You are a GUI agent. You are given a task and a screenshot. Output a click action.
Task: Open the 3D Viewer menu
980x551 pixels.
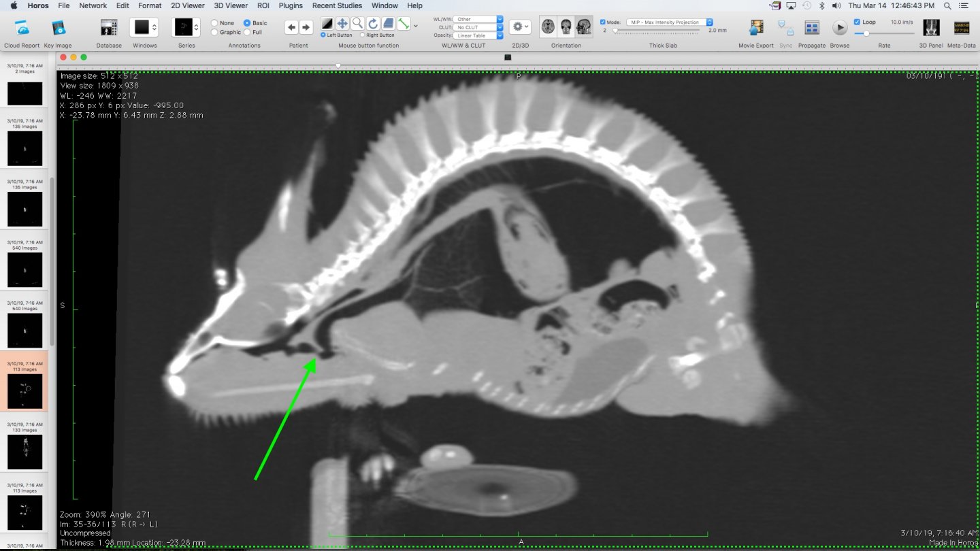click(x=231, y=5)
